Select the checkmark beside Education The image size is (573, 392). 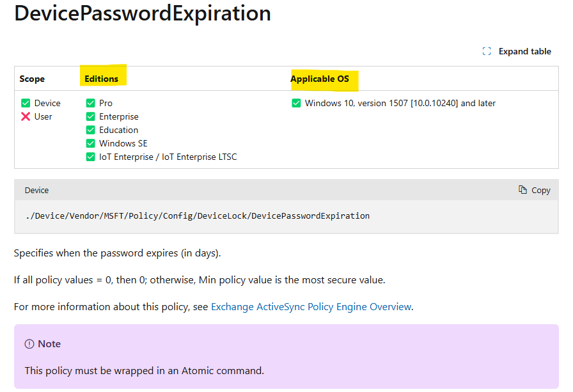90,130
